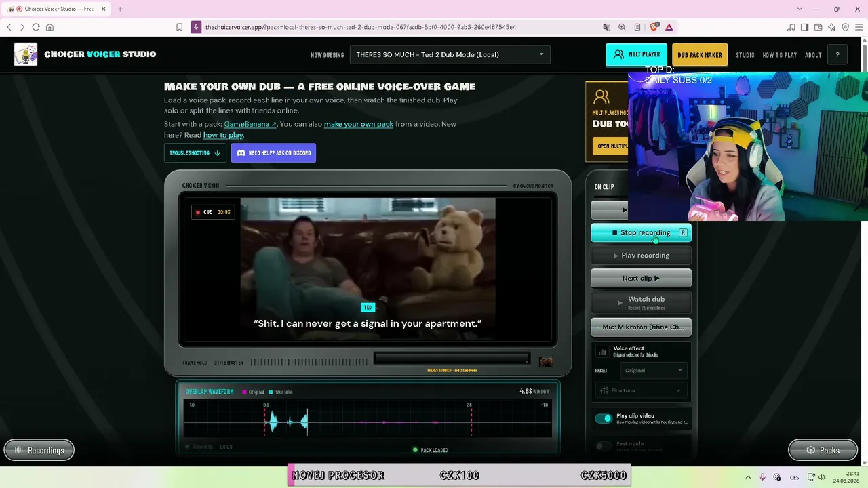Open the browser hamburger menu
The height and width of the screenshot is (488, 868).
point(859,27)
